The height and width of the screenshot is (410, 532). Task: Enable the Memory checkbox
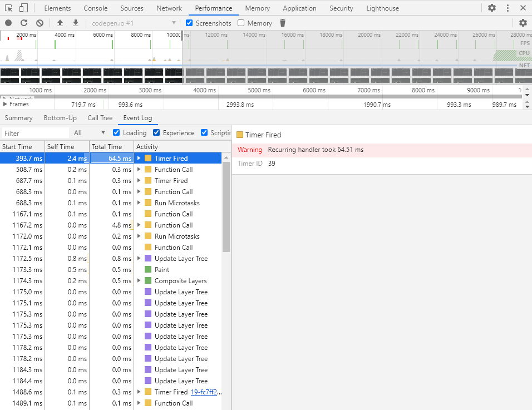240,23
